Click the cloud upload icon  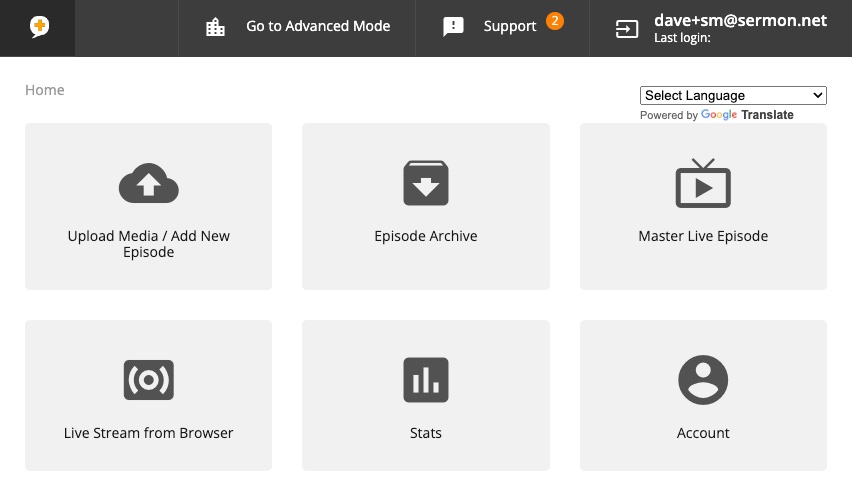tap(149, 184)
